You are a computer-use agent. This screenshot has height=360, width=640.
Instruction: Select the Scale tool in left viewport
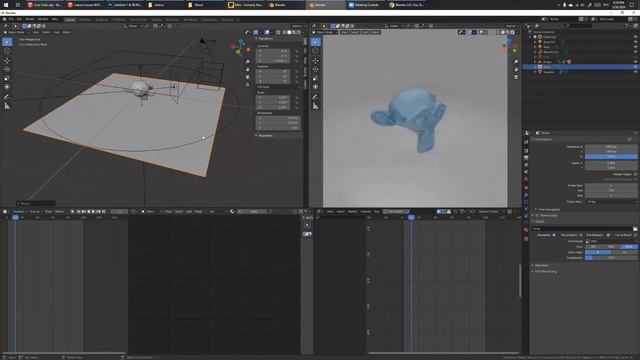pos(7,78)
